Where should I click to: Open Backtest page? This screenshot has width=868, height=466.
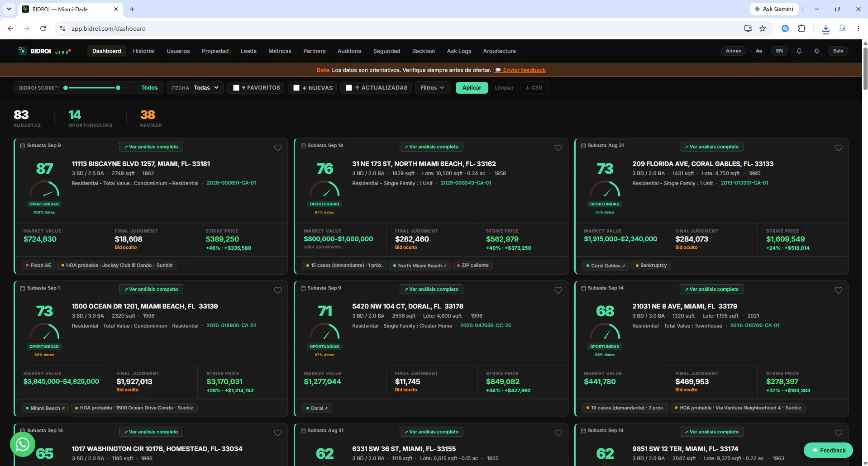424,51
